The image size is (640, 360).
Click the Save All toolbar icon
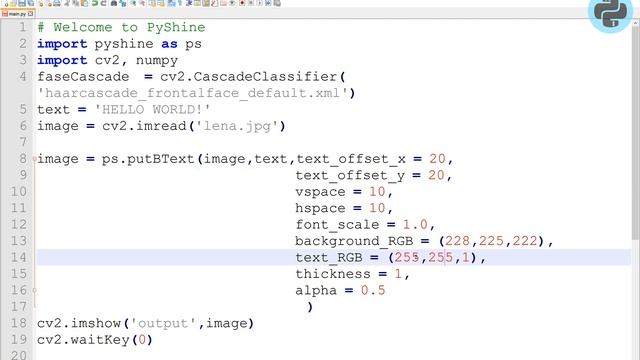31,3
